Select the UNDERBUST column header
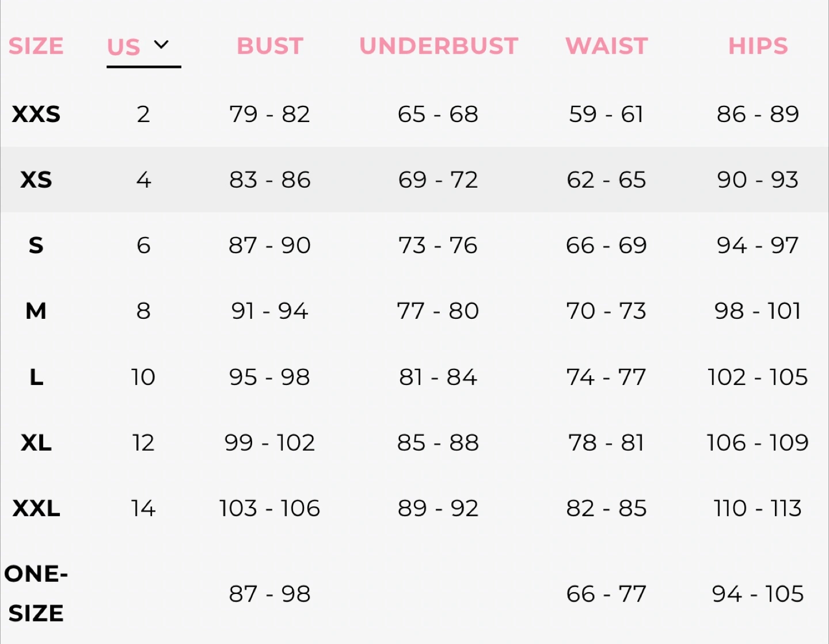This screenshot has width=829, height=644. click(x=439, y=47)
